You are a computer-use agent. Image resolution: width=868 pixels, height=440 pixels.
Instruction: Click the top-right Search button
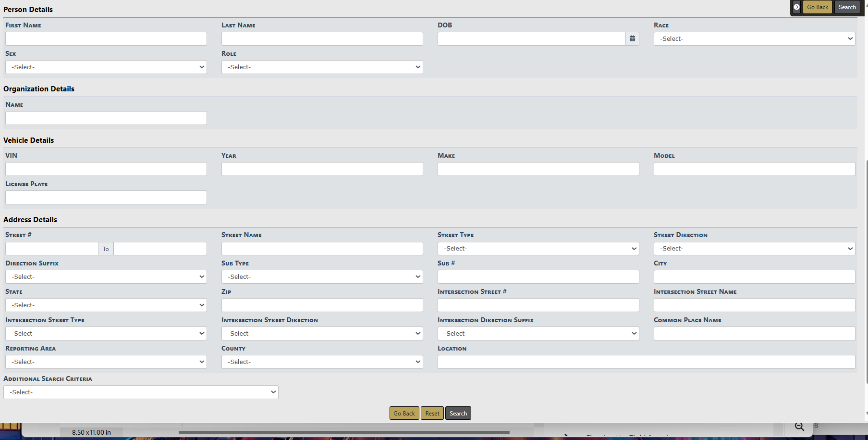pyautogui.click(x=847, y=7)
